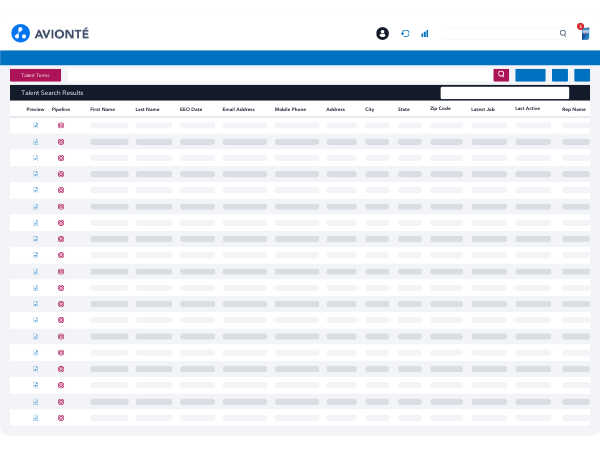
Task: Sort by the Email Address column header
Action: coord(239,109)
